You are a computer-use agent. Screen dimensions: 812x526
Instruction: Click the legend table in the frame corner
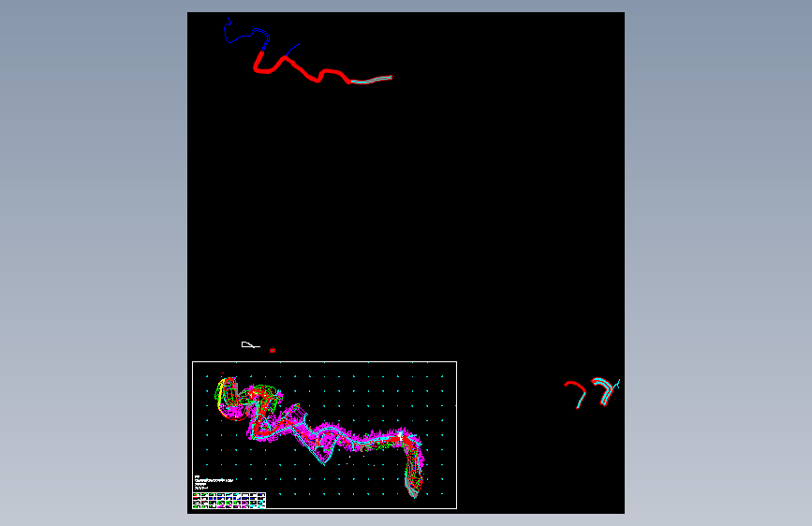229,500
